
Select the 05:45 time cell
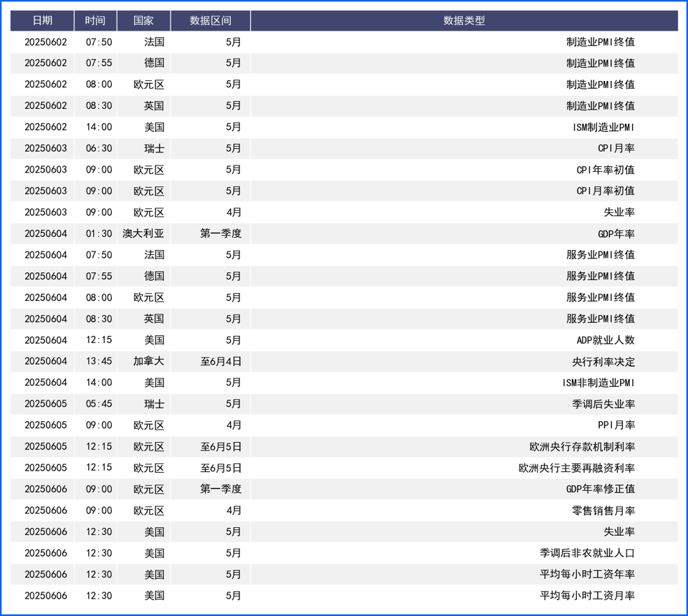[99, 404]
